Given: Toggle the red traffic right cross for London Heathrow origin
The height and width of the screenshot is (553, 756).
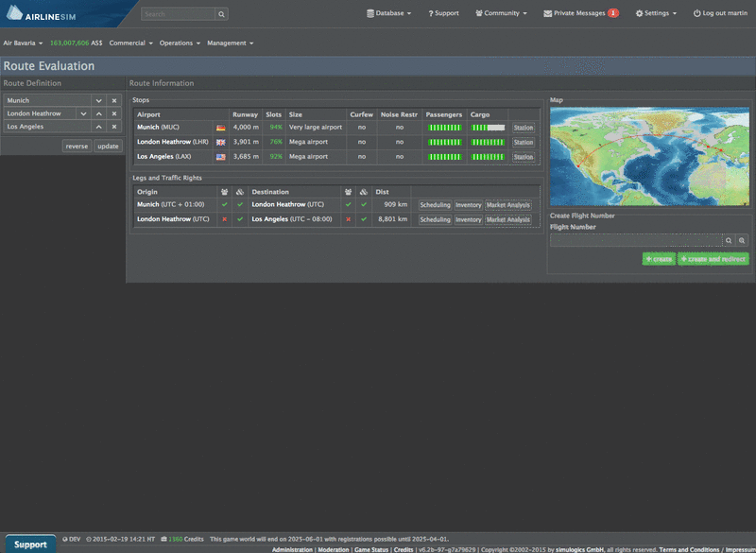Looking at the screenshot, I should tap(227, 218).
